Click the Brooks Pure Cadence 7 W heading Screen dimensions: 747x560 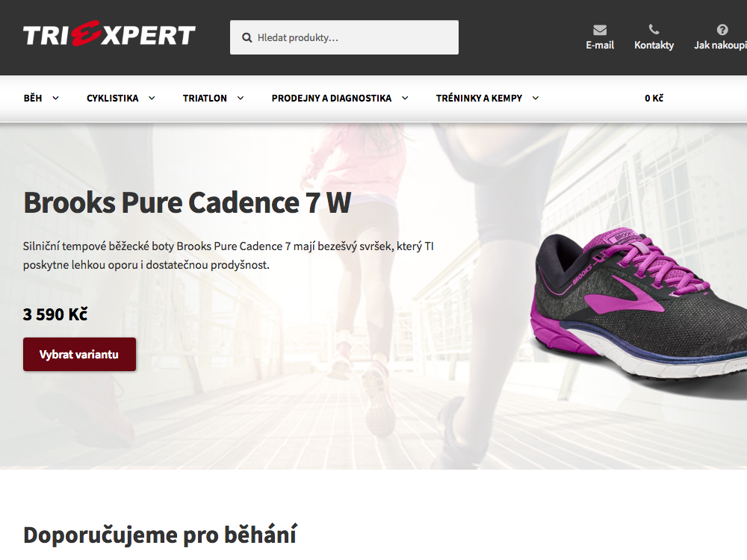187,203
